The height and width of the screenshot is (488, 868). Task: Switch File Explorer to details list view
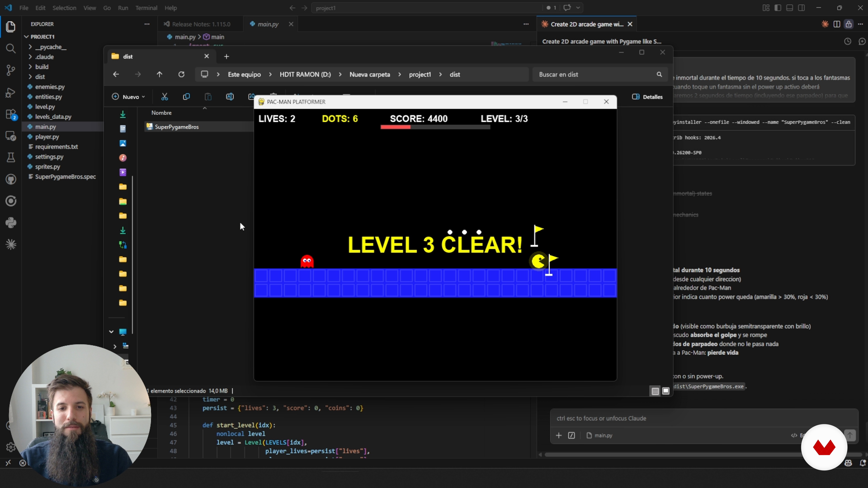[655, 391]
